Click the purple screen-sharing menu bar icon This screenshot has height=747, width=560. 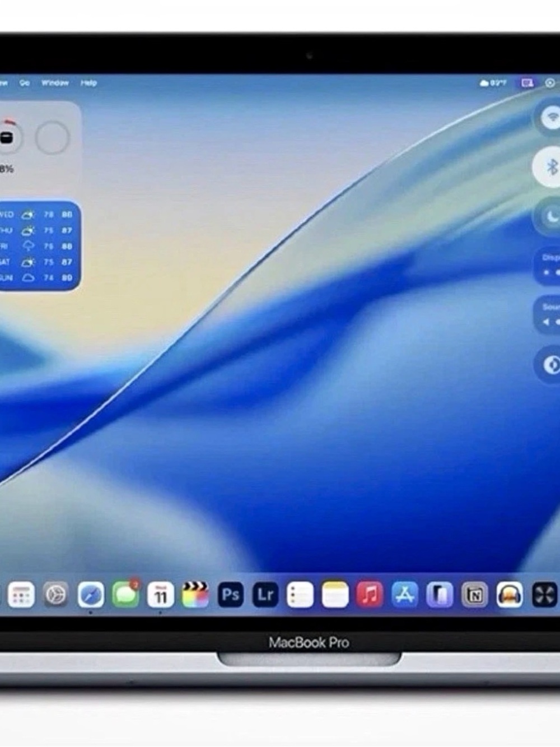tap(527, 83)
